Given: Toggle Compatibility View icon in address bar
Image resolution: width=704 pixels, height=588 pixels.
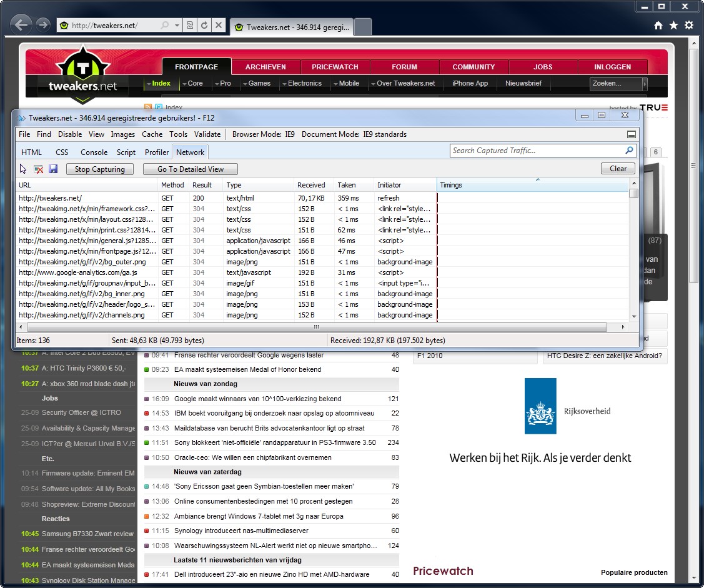Looking at the screenshot, I should point(190,25).
